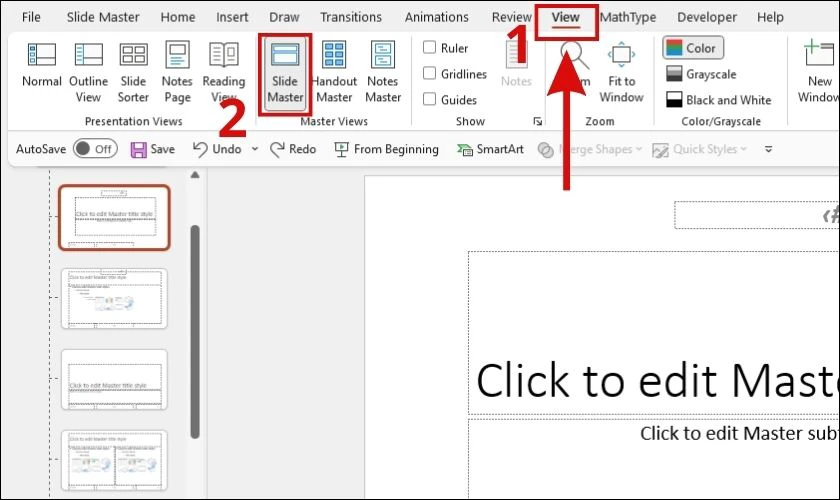Open a New Window

(x=818, y=73)
